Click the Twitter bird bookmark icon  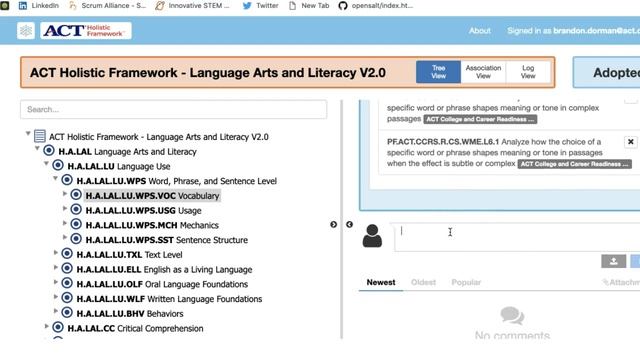[247, 5]
